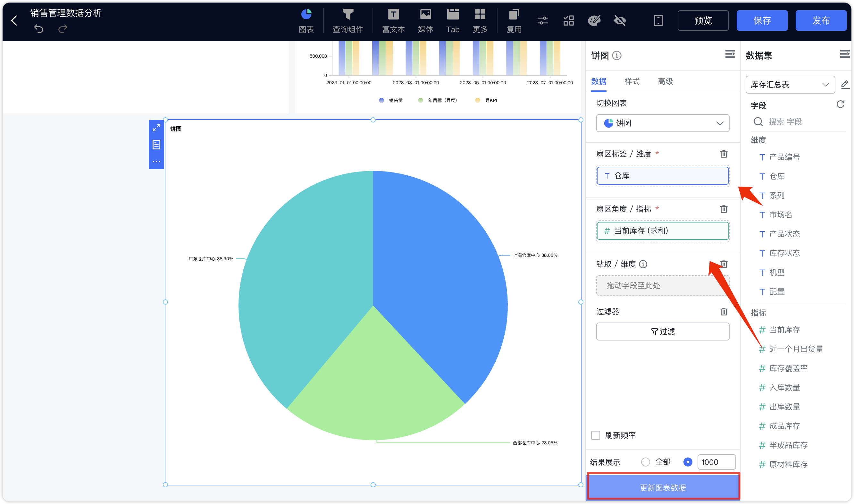Toggle the 月KPI legend item
This screenshot has width=854, height=504.
(486, 101)
